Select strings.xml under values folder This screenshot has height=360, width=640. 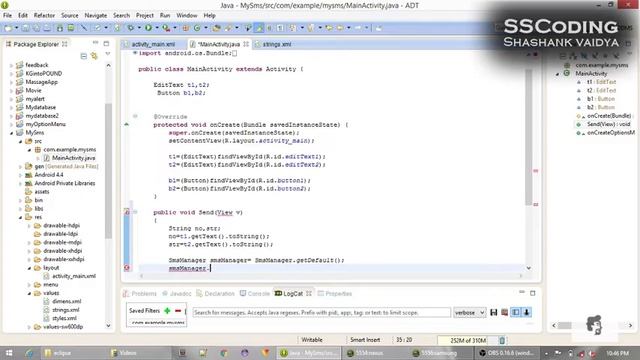click(x=65, y=310)
